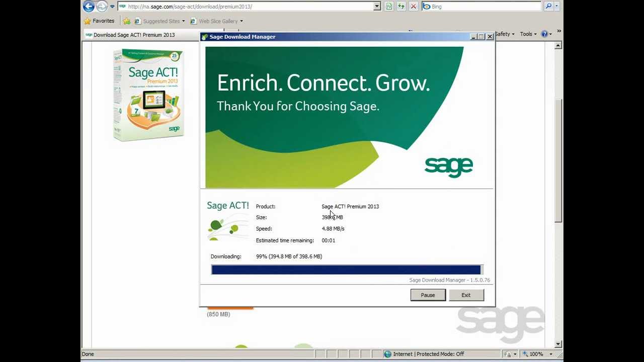This screenshot has height=362, width=644.
Task: Open the Tools menu in the command bar
Action: (528, 34)
